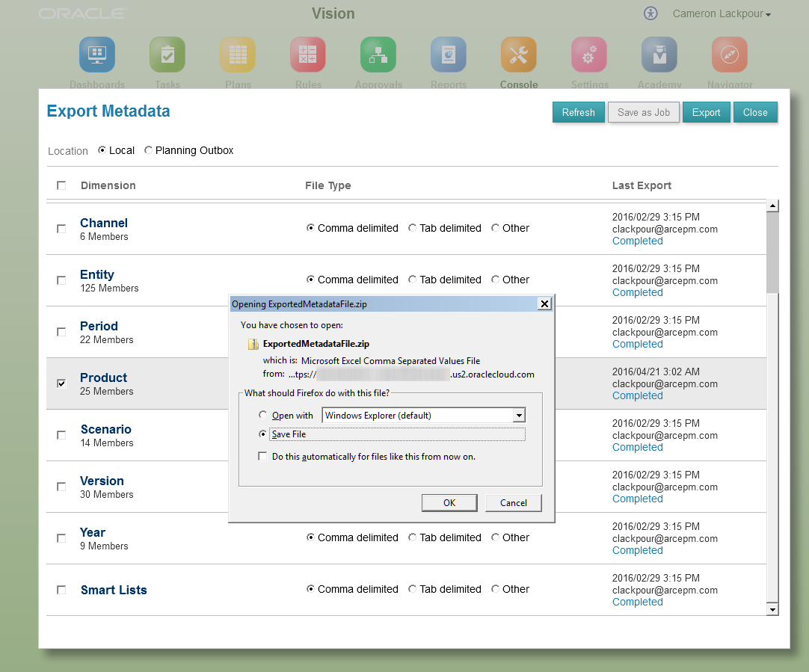This screenshot has width=809, height=672.
Task: Enable Do this automatically checkbox
Action: click(x=262, y=456)
